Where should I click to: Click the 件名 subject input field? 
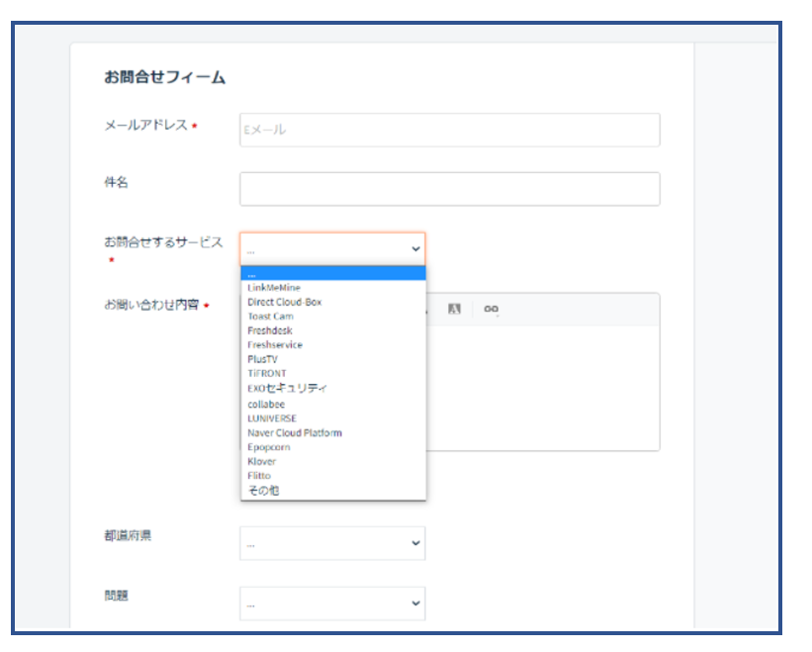[449, 189]
